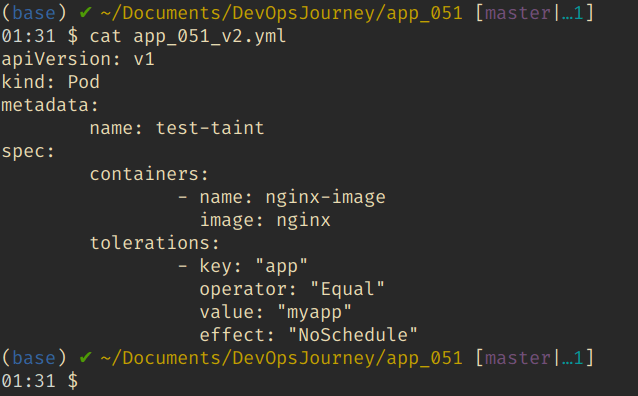This screenshot has width=638, height=396.
Task: Click the 'spec:' key
Action: point(28,151)
